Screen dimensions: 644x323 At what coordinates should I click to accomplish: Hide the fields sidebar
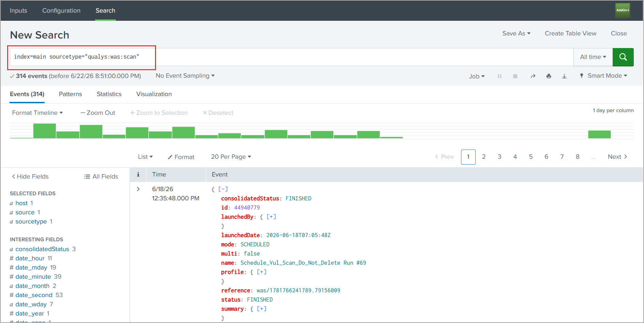30,176
